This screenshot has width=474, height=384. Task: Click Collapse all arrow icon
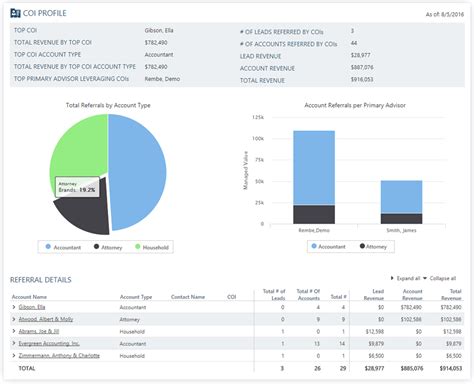(x=425, y=278)
